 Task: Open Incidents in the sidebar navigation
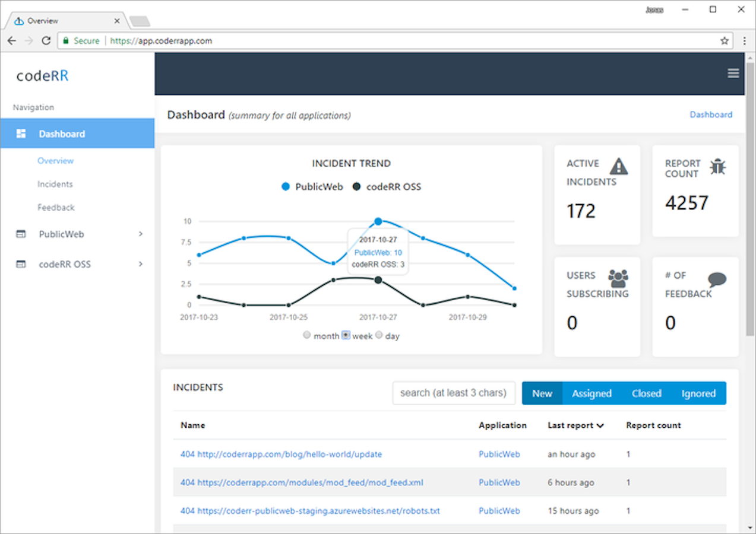pos(55,184)
